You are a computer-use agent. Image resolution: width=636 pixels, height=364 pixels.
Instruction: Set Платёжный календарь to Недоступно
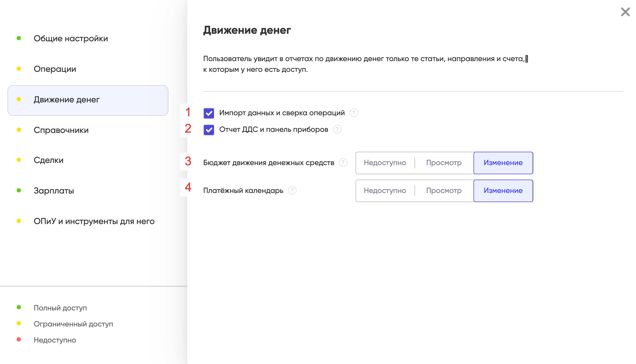coord(385,191)
